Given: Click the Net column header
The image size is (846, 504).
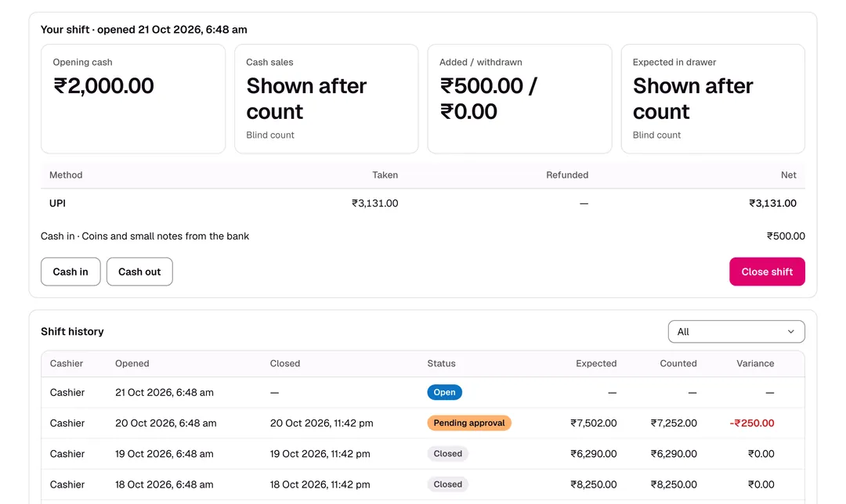Looking at the screenshot, I should click(788, 175).
